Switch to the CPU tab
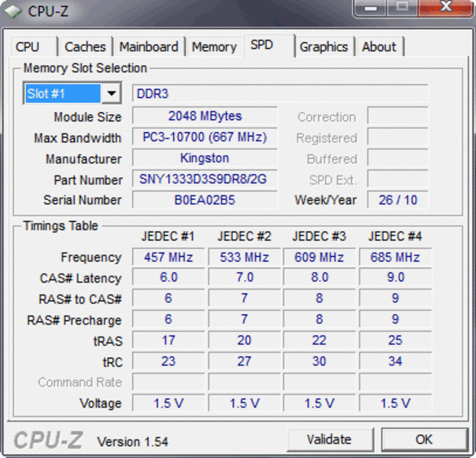Viewport: 476px width, 458px height. click(33, 47)
